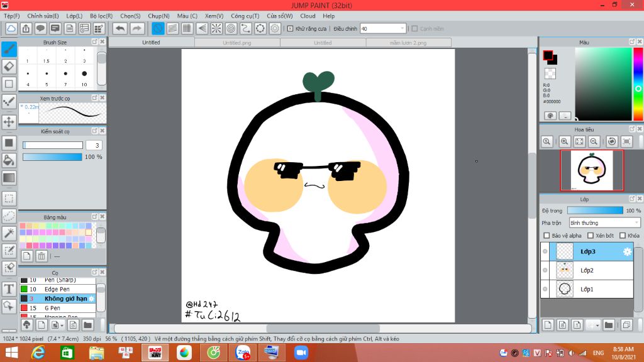
Task: Enable grid snap guide
Action: (x=187, y=28)
